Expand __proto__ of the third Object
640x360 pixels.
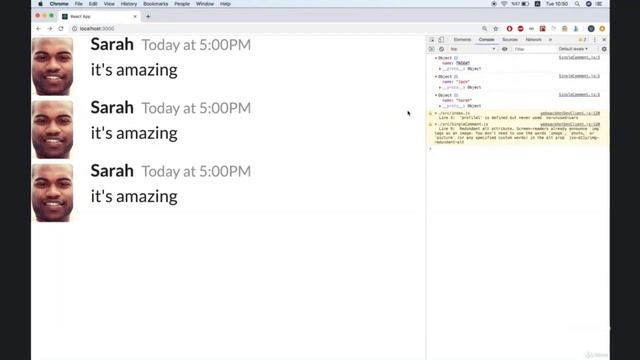click(x=440, y=106)
